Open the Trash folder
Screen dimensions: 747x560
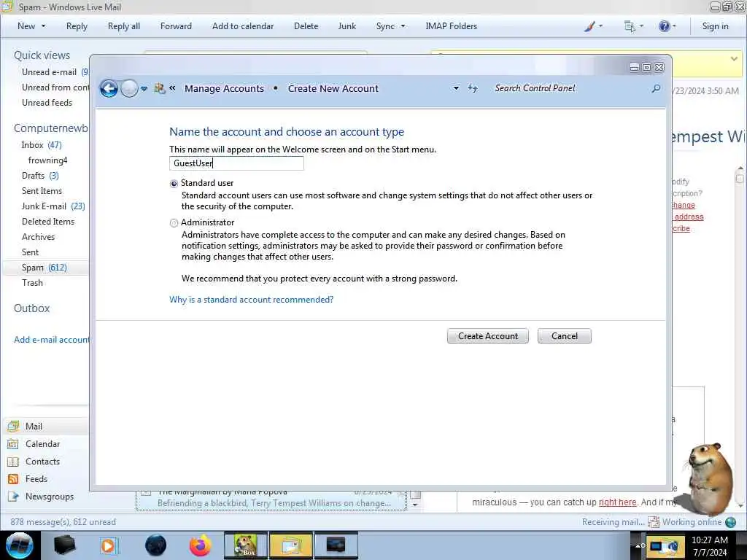(x=32, y=283)
